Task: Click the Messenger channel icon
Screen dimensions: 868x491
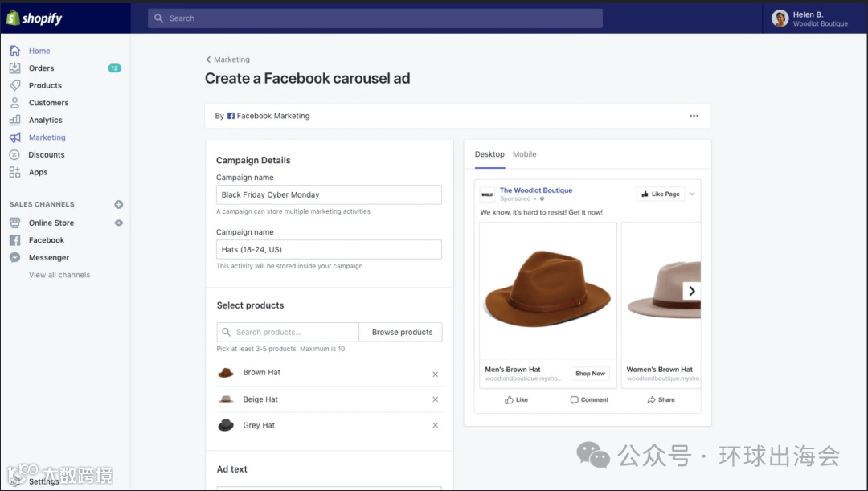Action: click(15, 257)
